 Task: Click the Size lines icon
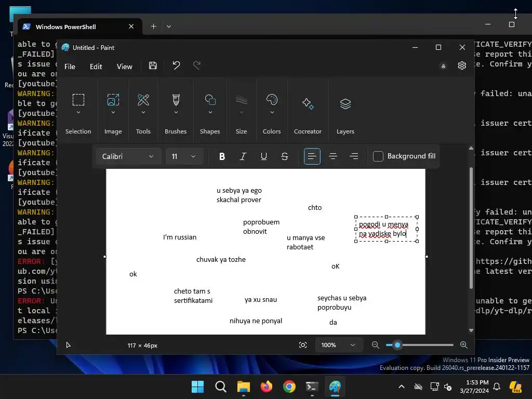[241, 100]
